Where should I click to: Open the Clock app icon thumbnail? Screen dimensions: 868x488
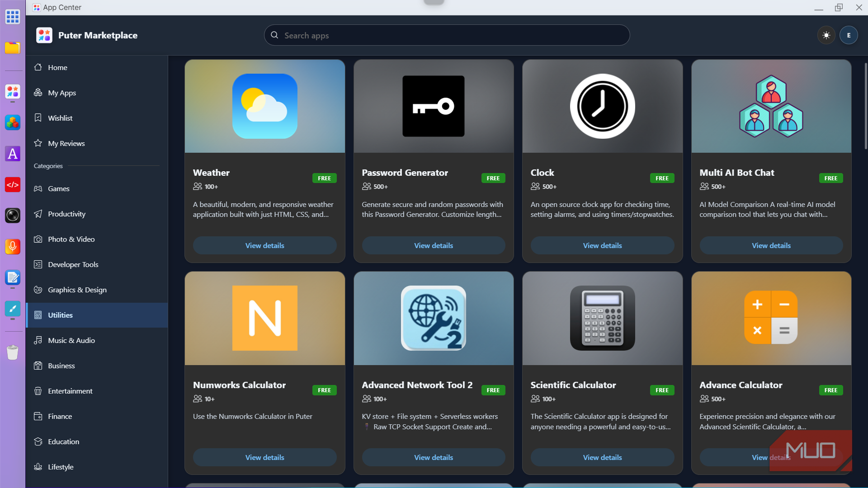click(602, 106)
